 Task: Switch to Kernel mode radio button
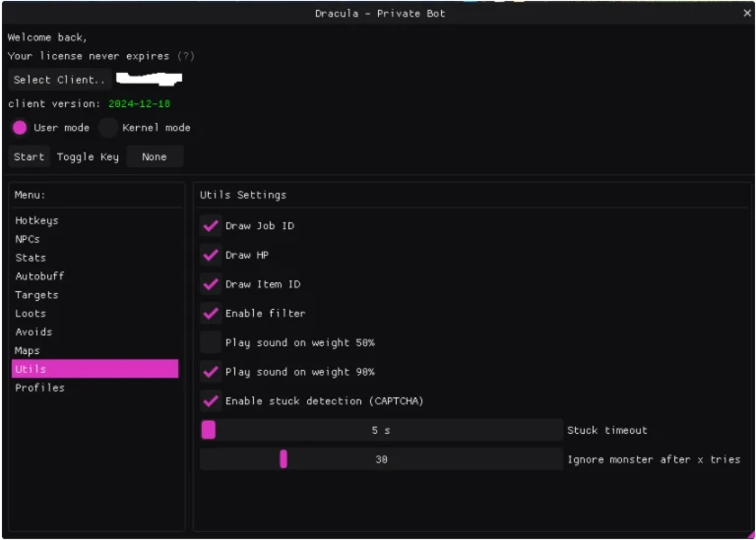[x=108, y=128]
